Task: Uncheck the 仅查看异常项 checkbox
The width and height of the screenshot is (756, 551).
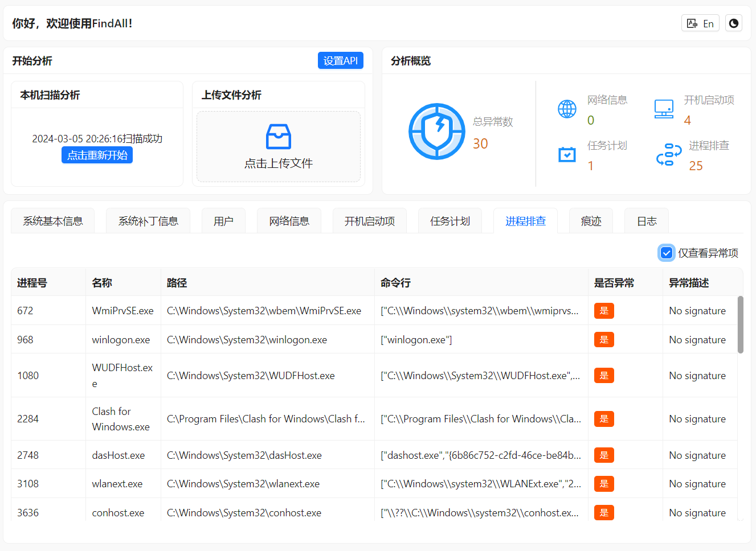Action: point(667,252)
